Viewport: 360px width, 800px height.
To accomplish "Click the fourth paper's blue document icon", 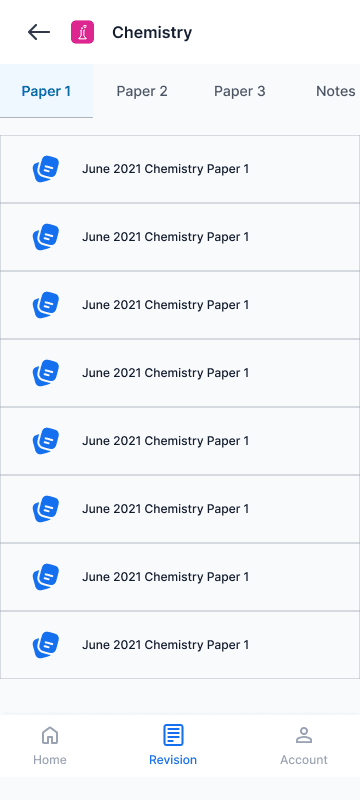I will click(46, 373).
